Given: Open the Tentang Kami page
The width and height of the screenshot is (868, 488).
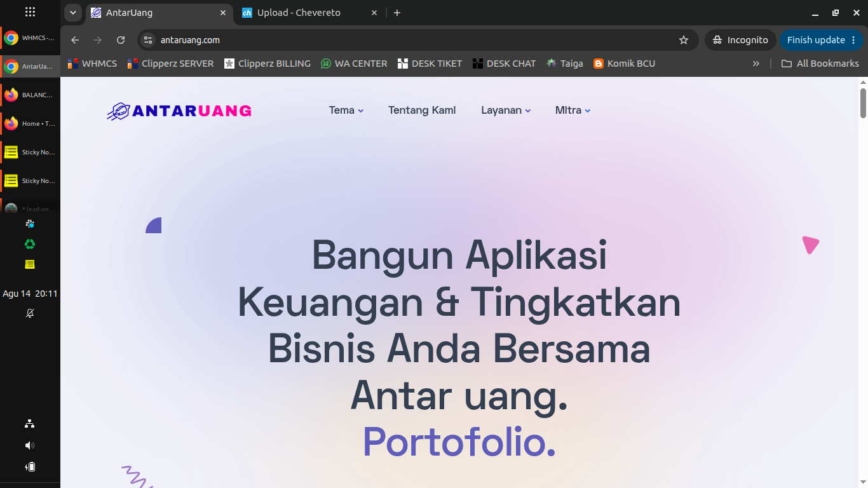Looking at the screenshot, I should click(422, 111).
